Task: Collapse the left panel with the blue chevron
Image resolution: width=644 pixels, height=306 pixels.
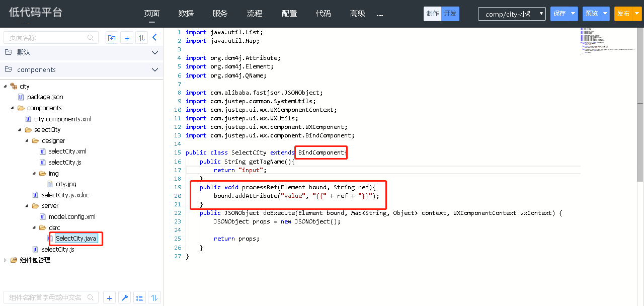Action: point(154,37)
